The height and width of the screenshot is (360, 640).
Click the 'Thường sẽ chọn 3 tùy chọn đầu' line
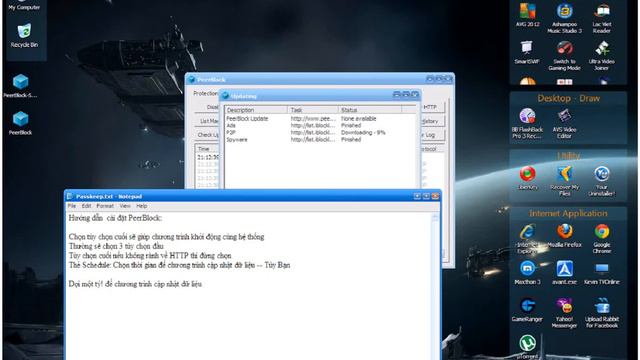coord(116,246)
